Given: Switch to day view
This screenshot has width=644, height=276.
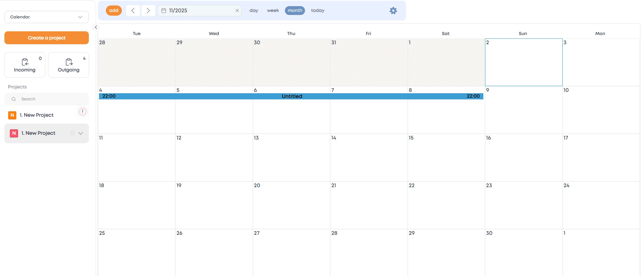Looking at the screenshot, I should pyautogui.click(x=254, y=11).
